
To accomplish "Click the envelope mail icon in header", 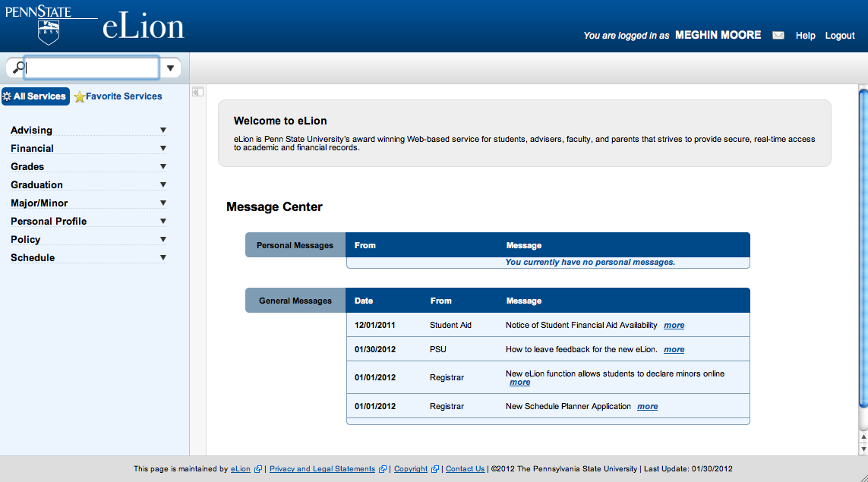I will 778,36.
